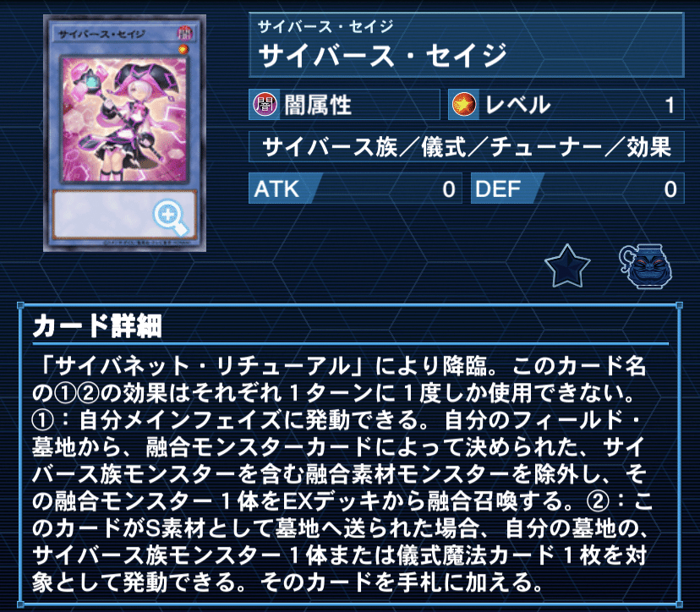The image size is (700, 612).
Task: Open the サイバース・セイジ card image thumbnail
Action: click(124, 133)
